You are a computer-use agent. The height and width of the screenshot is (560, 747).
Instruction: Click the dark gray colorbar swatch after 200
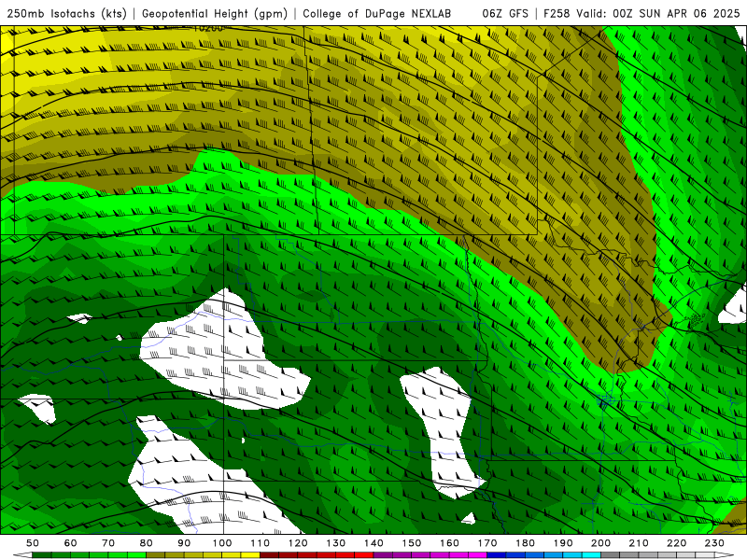click(610, 555)
